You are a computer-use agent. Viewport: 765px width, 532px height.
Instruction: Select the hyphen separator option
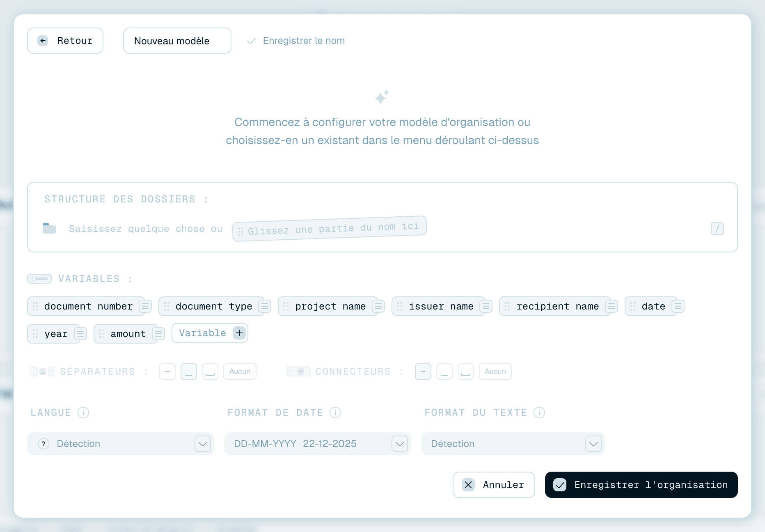point(167,371)
